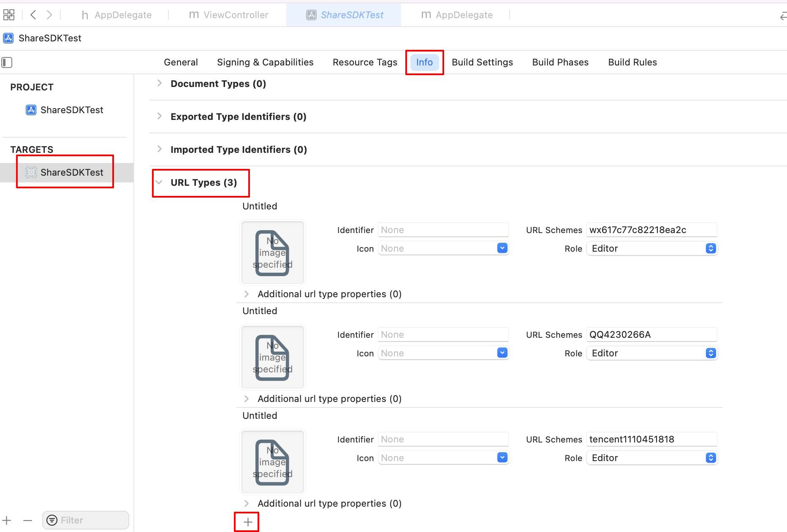
Task: Click the + icon at bottom of navigator
Action: (x=6, y=520)
